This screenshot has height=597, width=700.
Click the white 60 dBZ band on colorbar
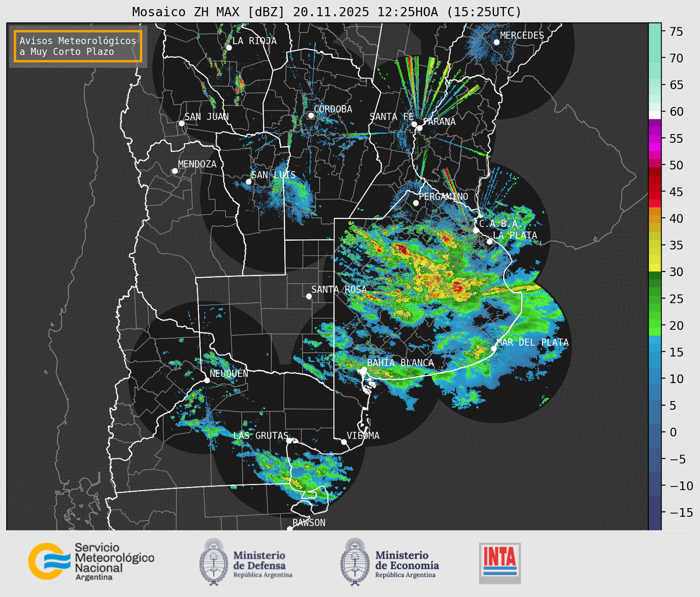point(655,115)
